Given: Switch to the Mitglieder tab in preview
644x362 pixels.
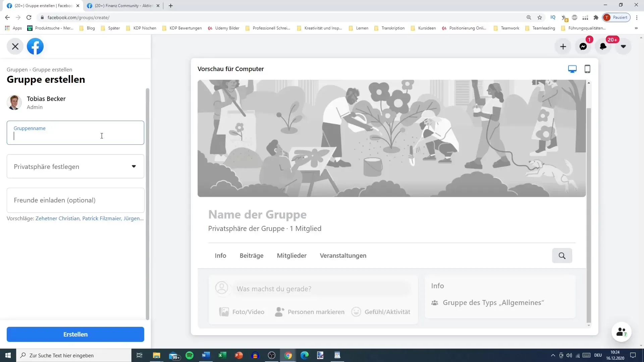Looking at the screenshot, I should coord(292,255).
